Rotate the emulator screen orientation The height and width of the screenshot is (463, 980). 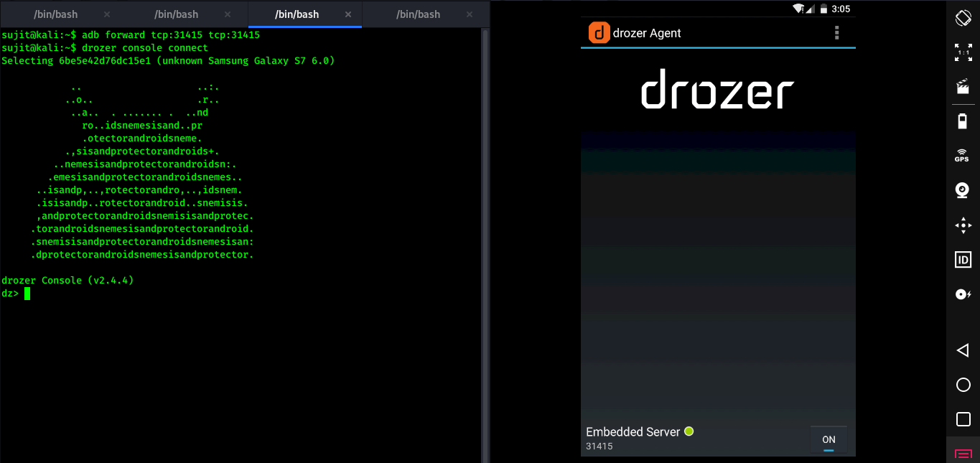pyautogui.click(x=963, y=17)
